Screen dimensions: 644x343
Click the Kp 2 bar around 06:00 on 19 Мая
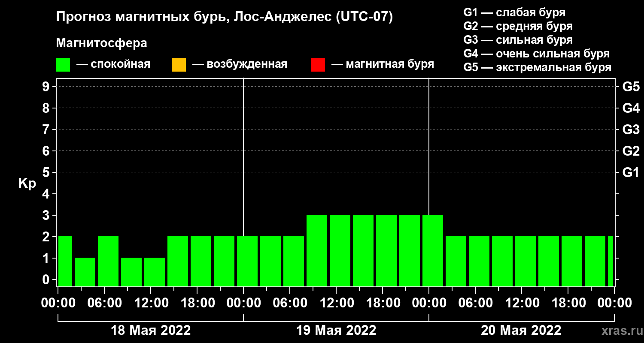[294, 261]
